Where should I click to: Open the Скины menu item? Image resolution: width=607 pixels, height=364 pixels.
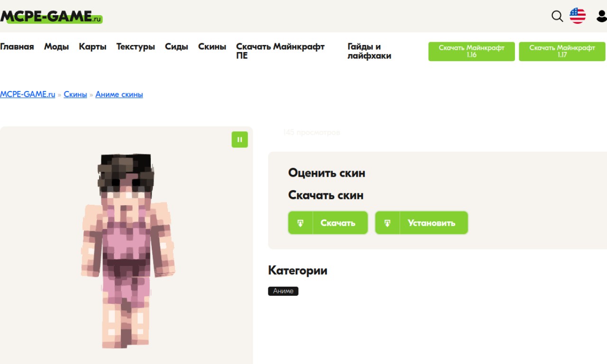pyautogui.click(x=212, y=46)
